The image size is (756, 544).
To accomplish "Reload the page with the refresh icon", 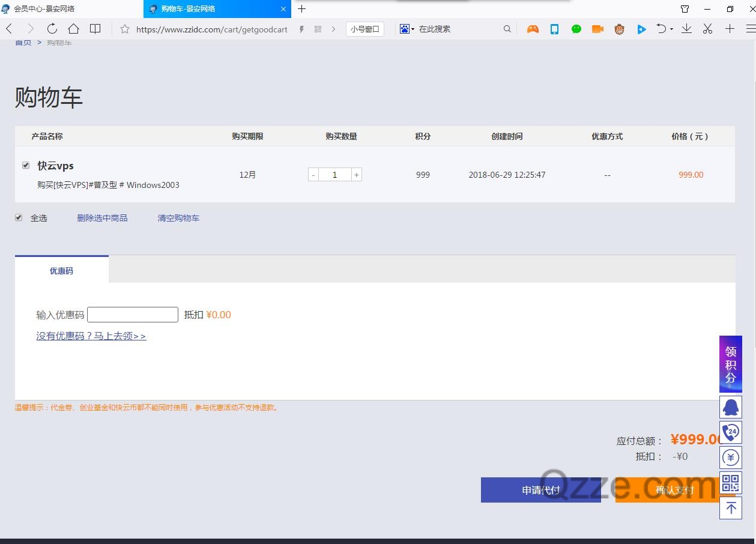I will 52,29.
